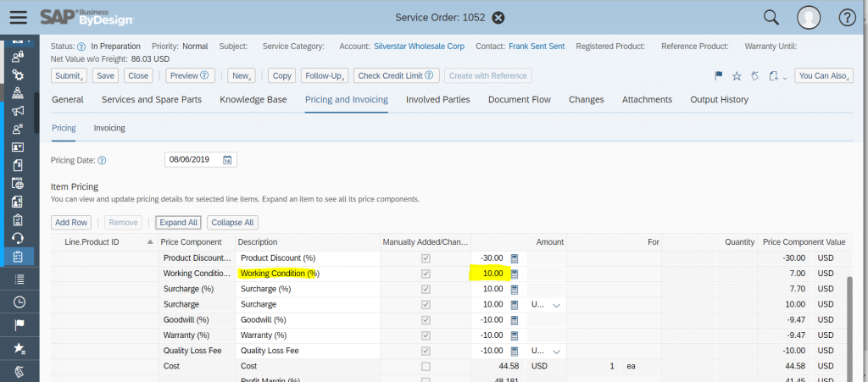Toggle Manually Added checkbox for Surcharge row

[426, 305]
